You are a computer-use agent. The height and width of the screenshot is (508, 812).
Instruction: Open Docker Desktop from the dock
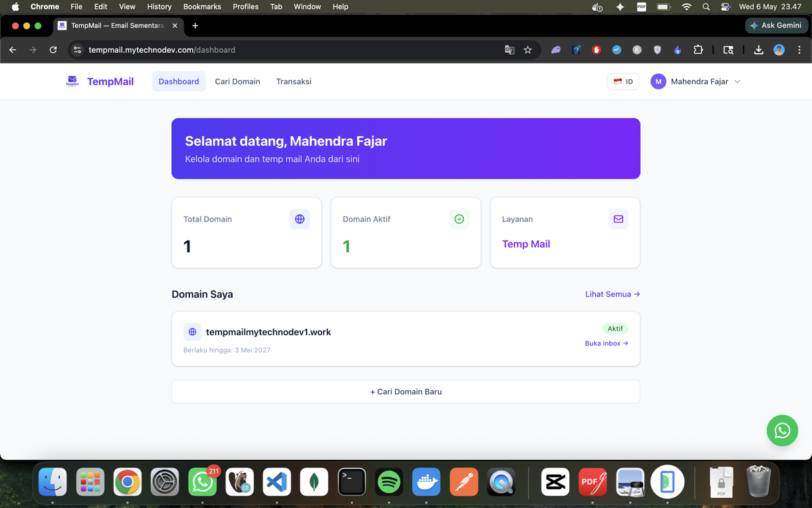pos(426,482)
